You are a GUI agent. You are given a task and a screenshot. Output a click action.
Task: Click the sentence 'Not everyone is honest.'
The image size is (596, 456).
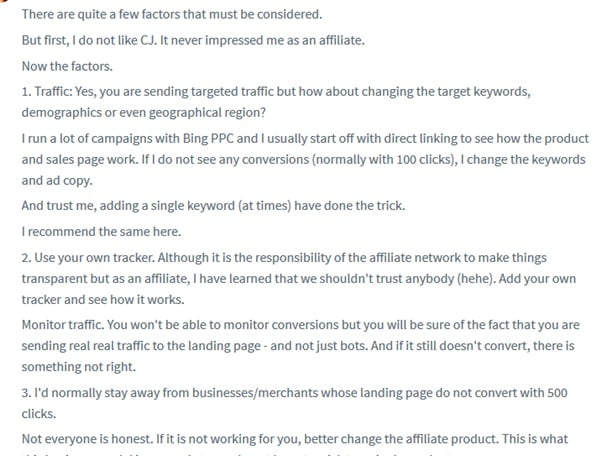click(87, 439)
